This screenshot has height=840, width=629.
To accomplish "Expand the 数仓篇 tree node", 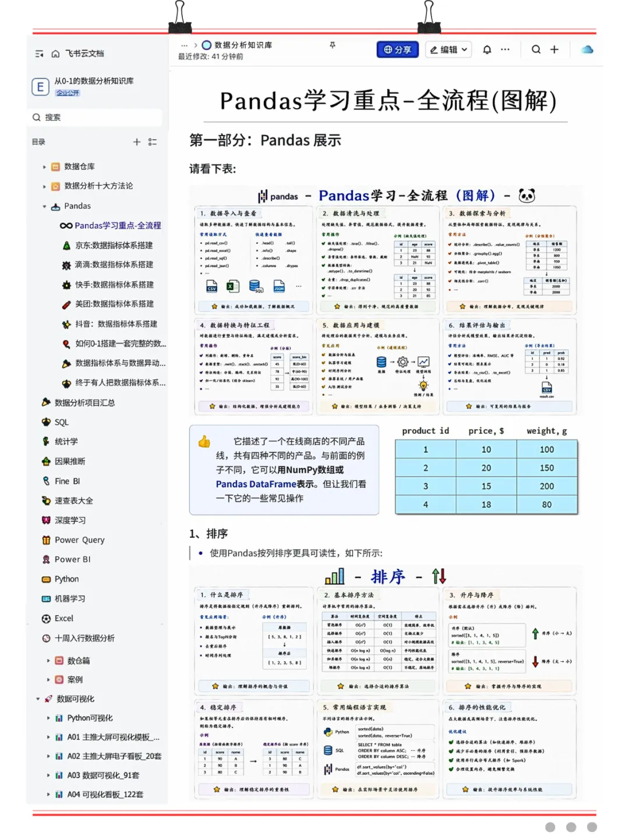I will [48, 661].
